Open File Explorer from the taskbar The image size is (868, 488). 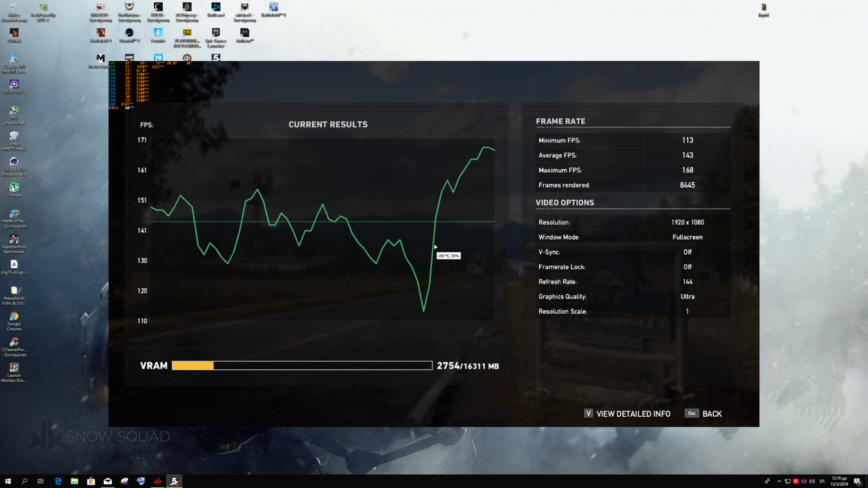click(x=75, y=481)
